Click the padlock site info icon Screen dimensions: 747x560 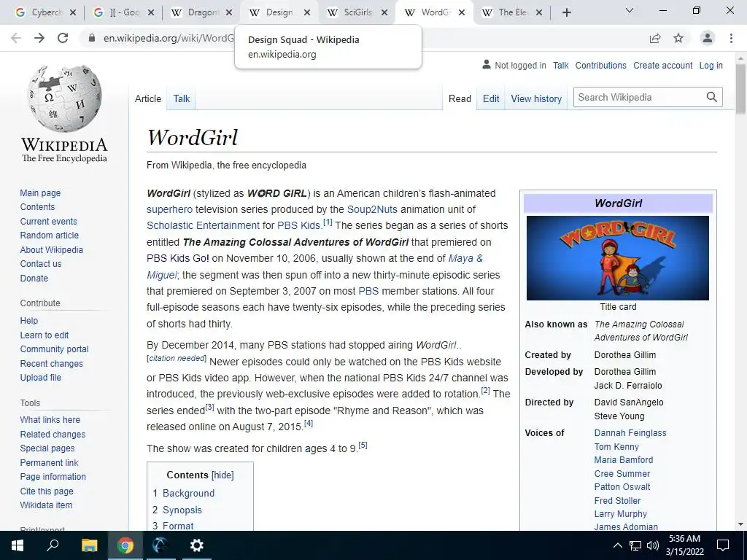[x=92, y=38]
